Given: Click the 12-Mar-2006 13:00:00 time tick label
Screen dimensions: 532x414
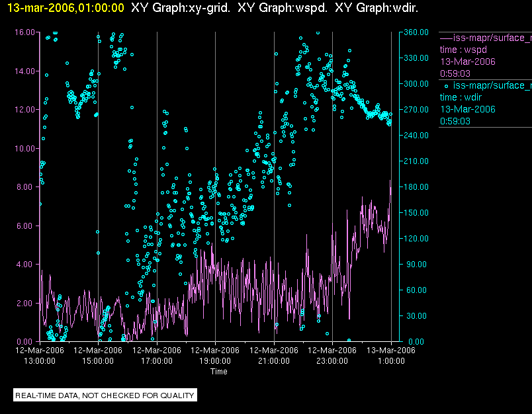Looking at the screenshot, I should pyautogui.click(x=40, y=355).
